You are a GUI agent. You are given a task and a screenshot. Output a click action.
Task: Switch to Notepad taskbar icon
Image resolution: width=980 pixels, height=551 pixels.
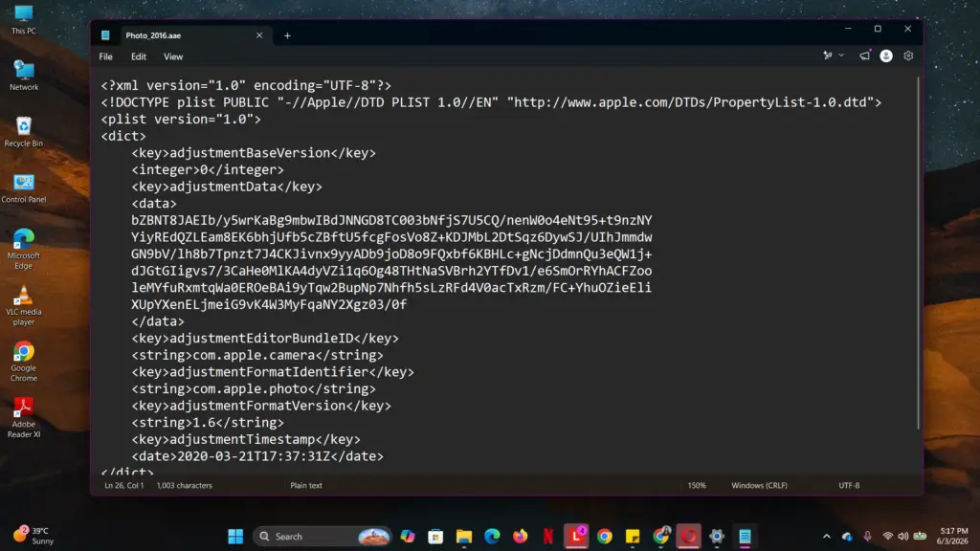coord(745,536)
